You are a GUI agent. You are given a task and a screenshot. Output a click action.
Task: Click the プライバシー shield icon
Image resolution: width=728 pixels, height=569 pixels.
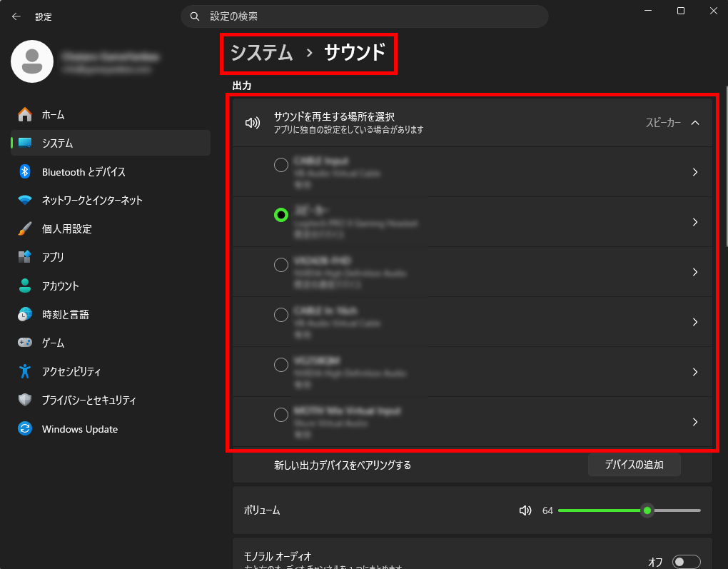(x=24, y=400)
